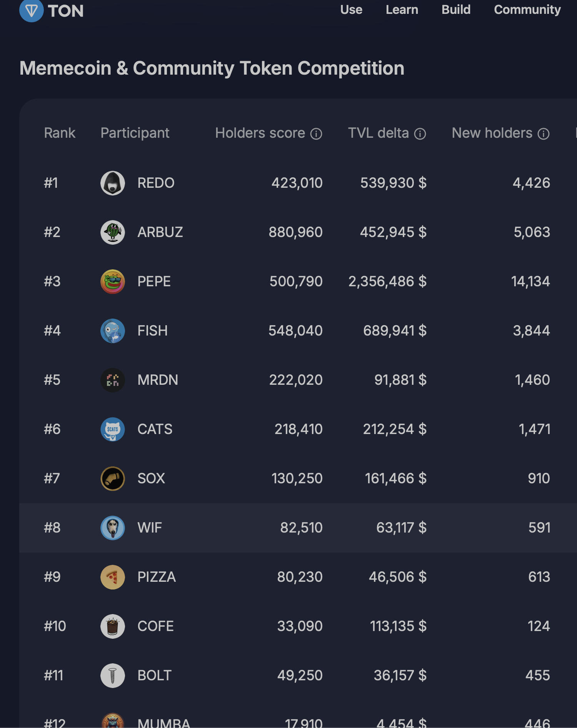Open the Learn menu

402,10
